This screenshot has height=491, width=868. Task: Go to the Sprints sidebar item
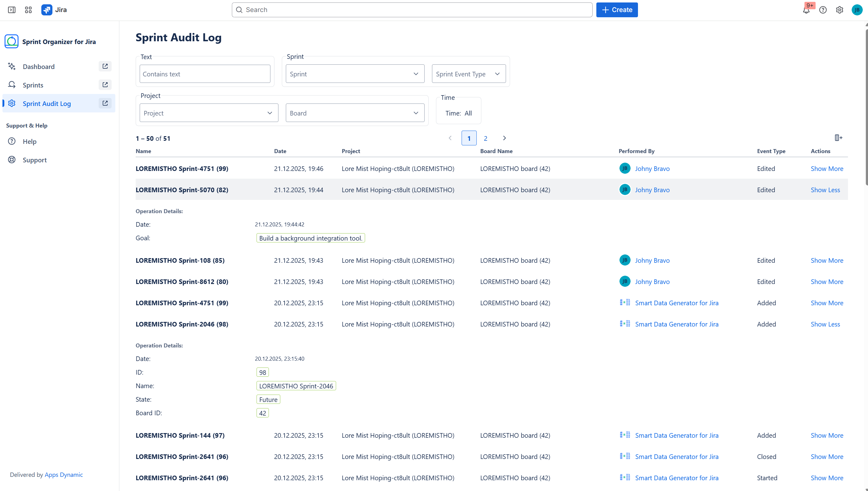point(33,85)
